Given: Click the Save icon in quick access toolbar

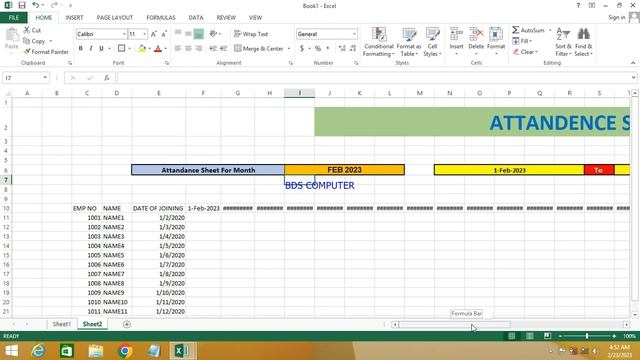Looking at the screenshot, I should pos(22,5).
